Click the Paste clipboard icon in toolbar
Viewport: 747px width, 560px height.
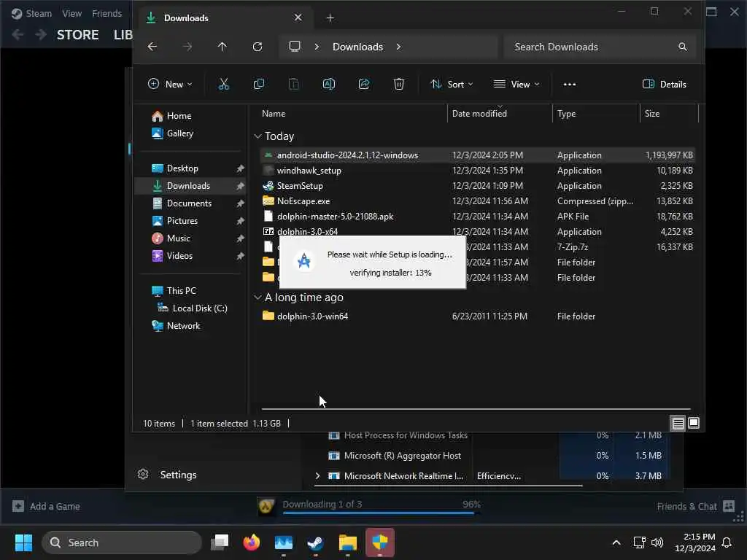tap(294, 85)
